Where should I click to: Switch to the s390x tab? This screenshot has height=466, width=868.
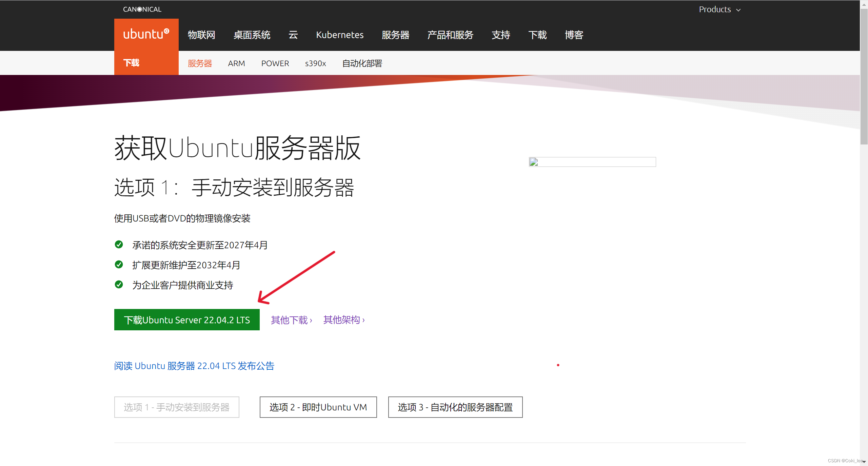315,63
